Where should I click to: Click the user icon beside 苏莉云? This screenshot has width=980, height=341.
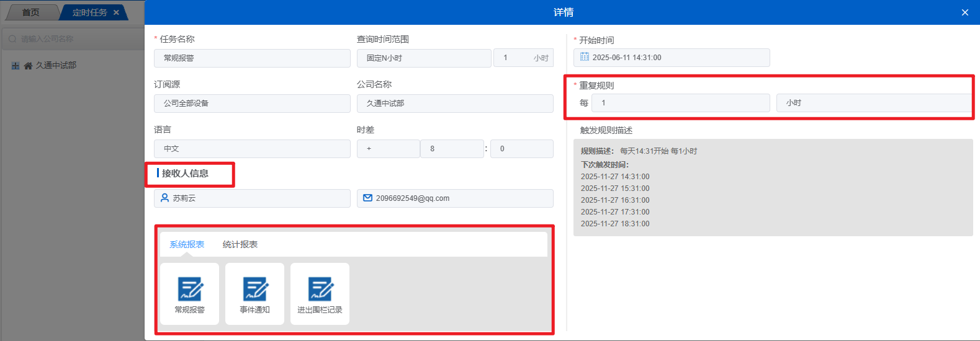(165, 198)
